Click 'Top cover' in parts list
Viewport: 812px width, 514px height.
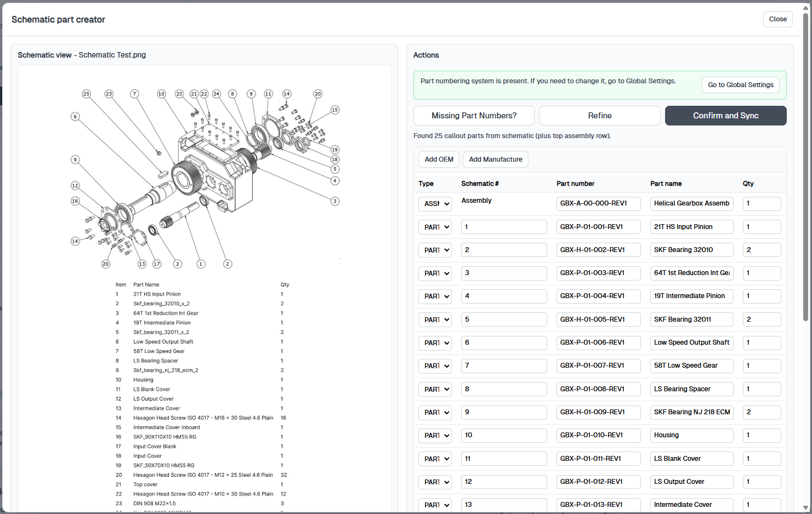145,484
